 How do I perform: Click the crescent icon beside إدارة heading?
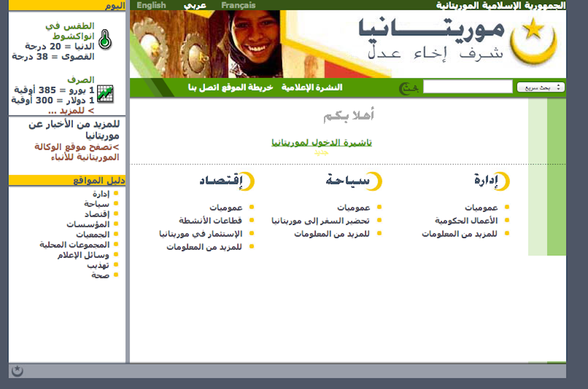coord(502,181)
